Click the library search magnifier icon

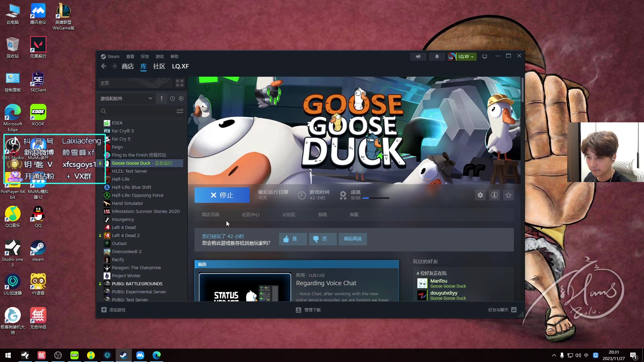104,111
